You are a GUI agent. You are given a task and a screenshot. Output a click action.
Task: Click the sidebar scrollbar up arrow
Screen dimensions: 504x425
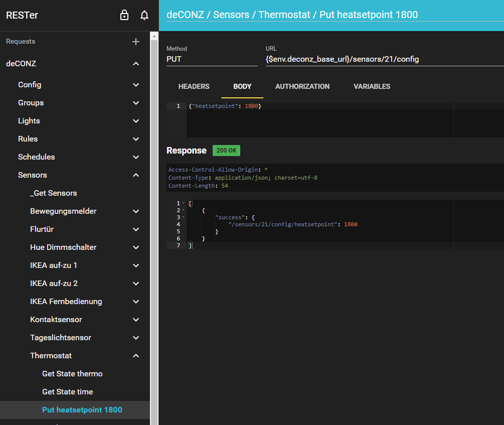[154, 36]
